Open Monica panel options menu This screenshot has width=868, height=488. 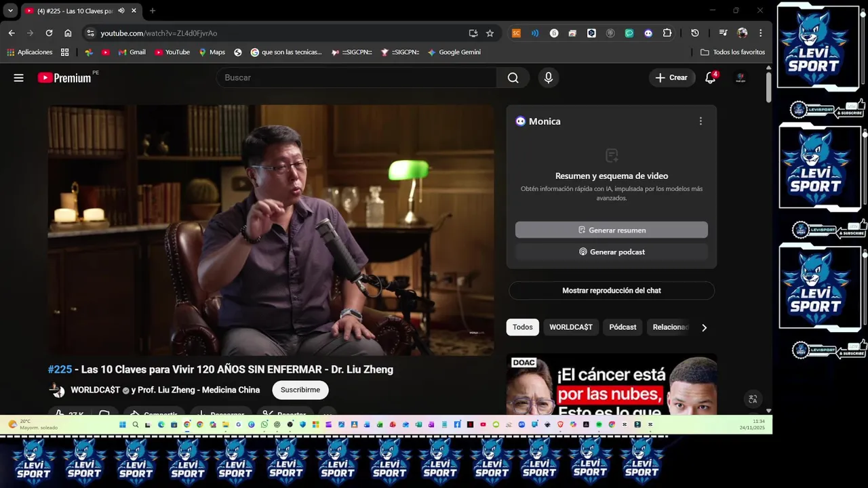click(701, 121)
